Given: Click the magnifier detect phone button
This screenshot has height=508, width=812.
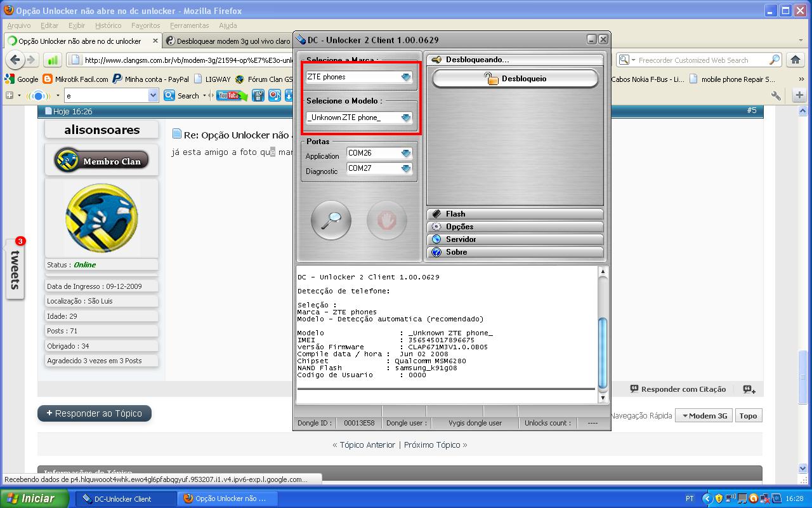Looking at the screenshot, I should coord(331,220).
